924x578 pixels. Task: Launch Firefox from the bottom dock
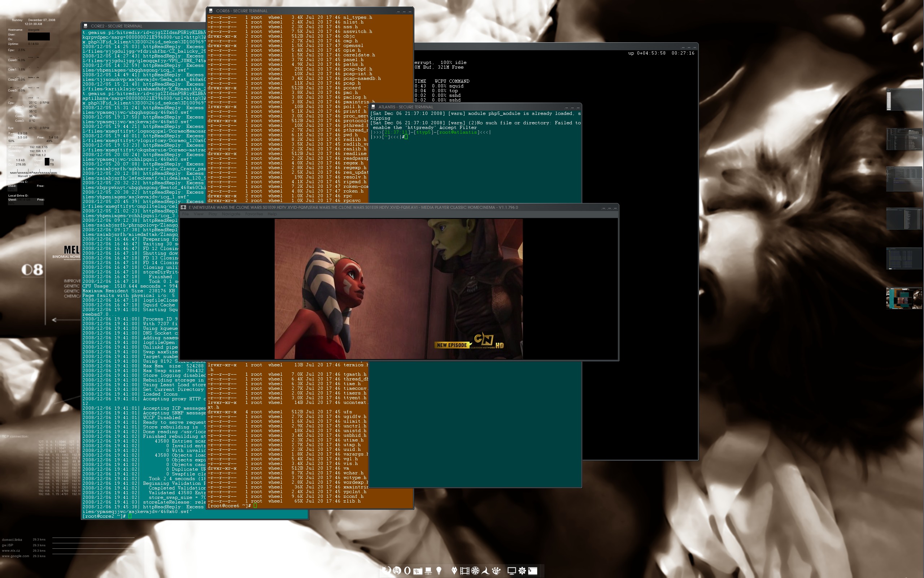tap(387, 571)
